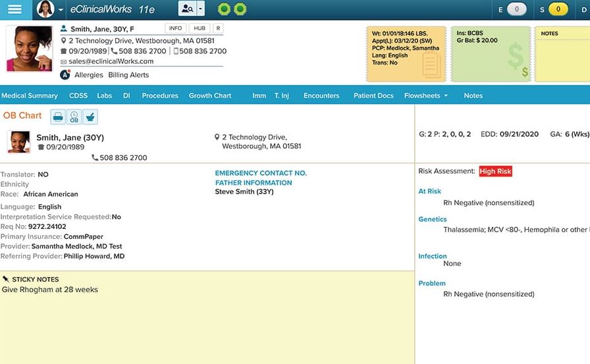Click the patient name person icon
Viewport: 590px width, 364px height.
pyautogui.click(x=64, y=28)
